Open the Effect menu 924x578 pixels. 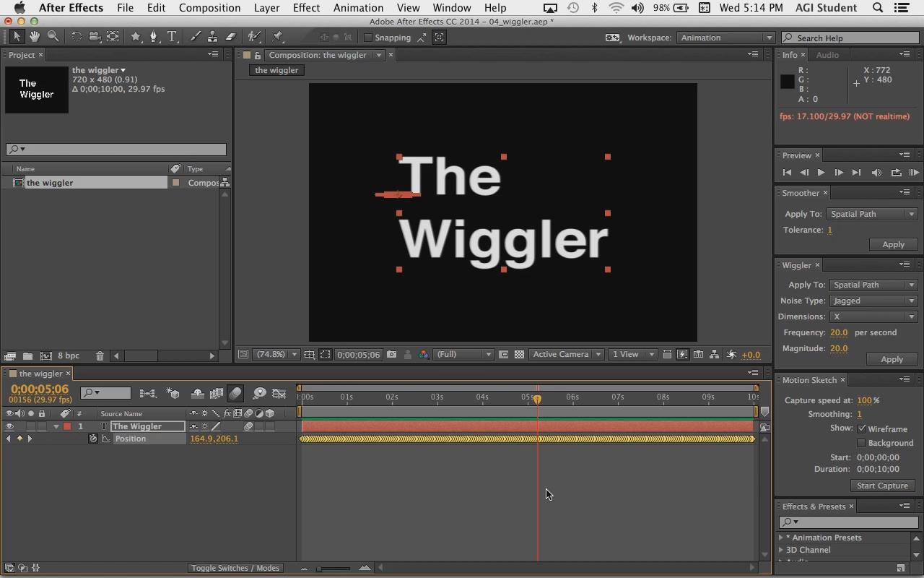tap(306, 8)
